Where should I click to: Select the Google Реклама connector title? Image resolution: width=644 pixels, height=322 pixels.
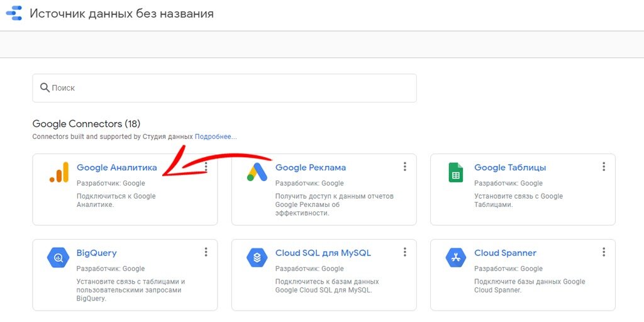(x=311, y=167)
